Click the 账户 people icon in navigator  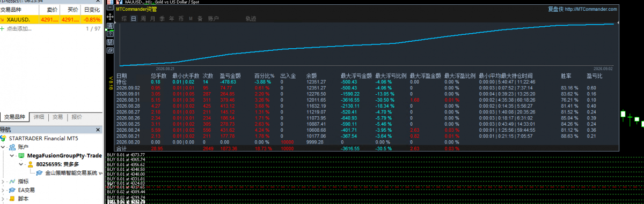[x=13, y=147]
